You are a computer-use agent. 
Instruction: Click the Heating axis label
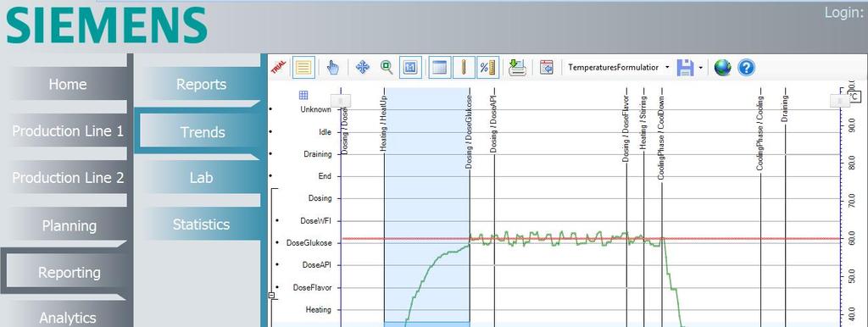point(319,310)
